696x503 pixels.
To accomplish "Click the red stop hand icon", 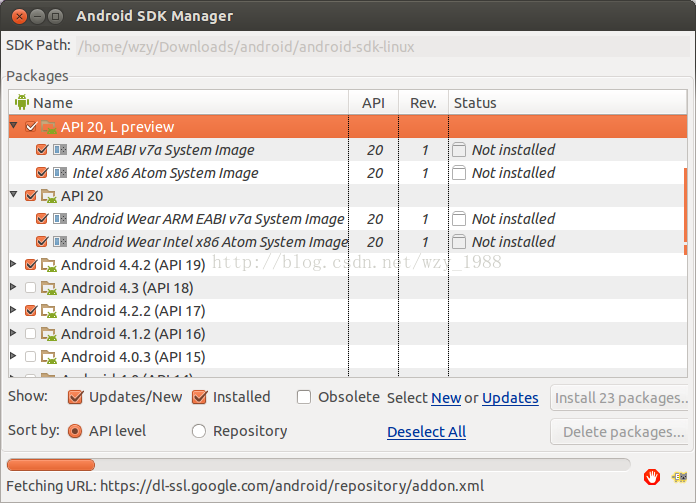I will [x=652, y=477].
